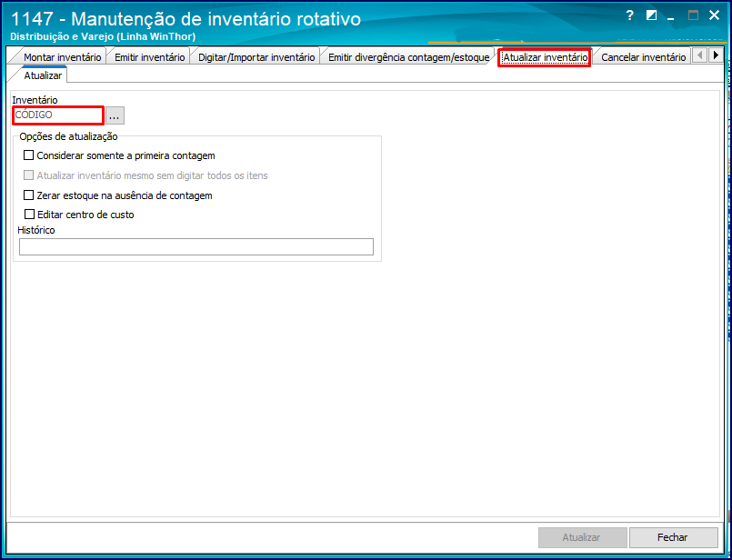Click the Fechar button
Viewport: 732px width, 560px height.
coord(673,537)
